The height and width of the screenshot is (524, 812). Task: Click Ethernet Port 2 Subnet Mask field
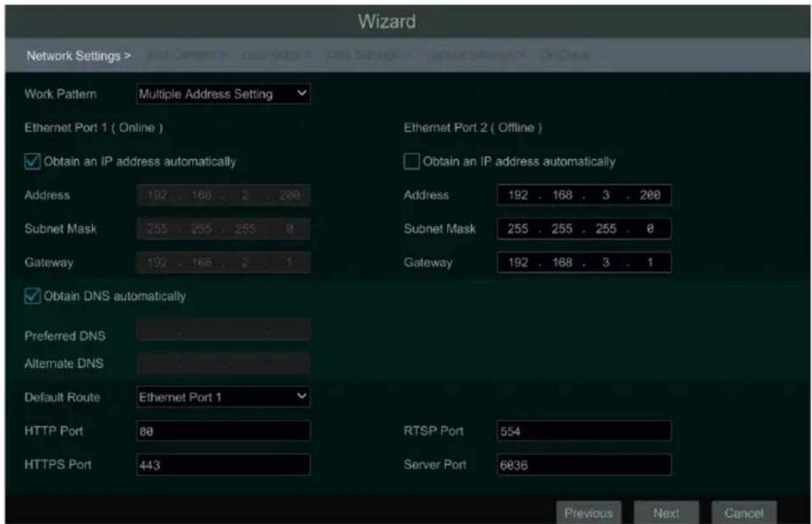584,228
